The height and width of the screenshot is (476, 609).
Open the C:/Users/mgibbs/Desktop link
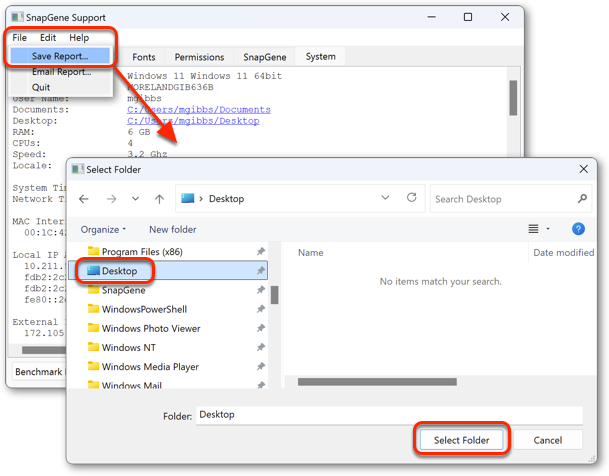point(193,121)
